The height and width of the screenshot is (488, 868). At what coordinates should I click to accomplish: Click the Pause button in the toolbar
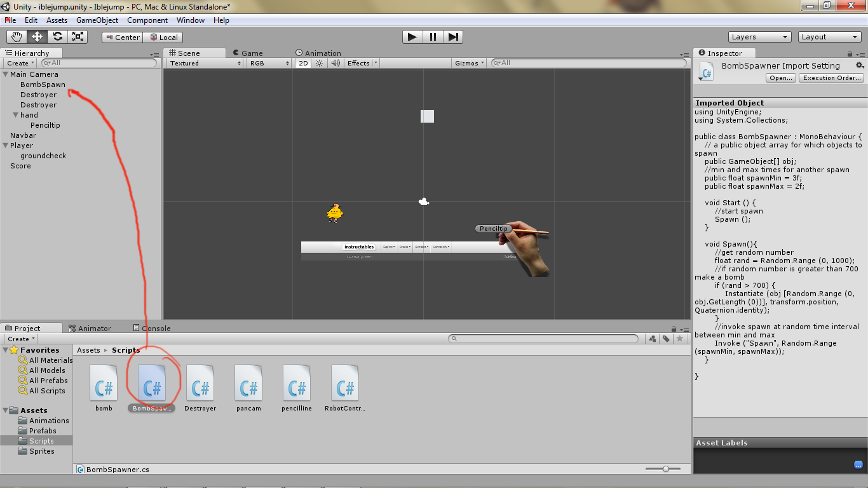coord(433,37)
